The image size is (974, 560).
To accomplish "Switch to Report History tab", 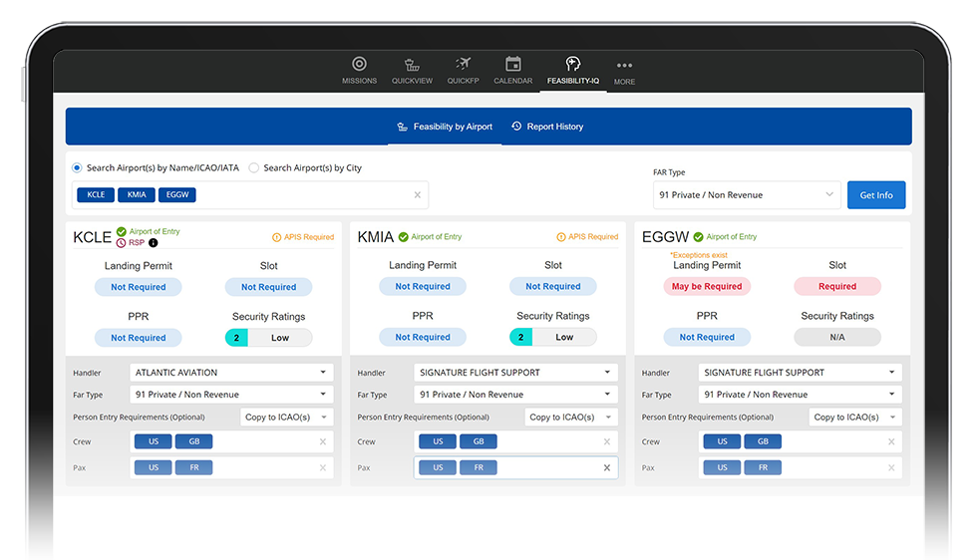I will [547, 127].
